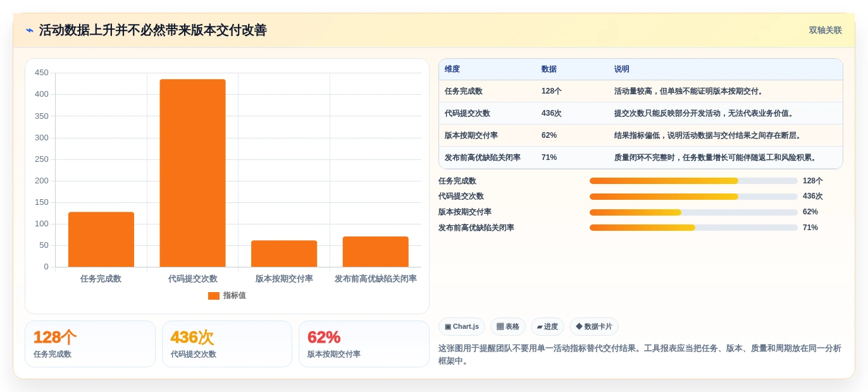Click the 450 y-axis tick label
The height and width of the screenshot is (392, 868).
click(42, 73)
